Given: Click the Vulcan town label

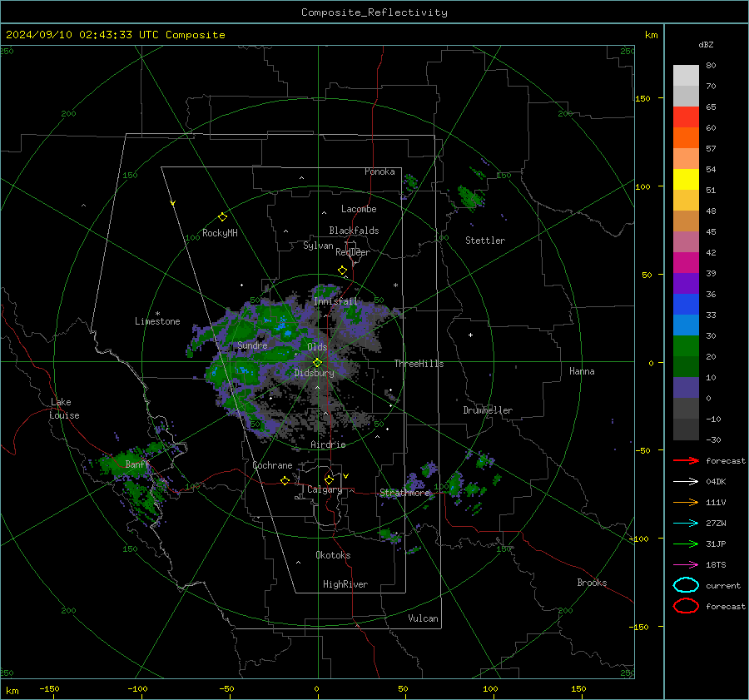Looking at the screenshot, I should pyautogui.click(x=423, y=618).
